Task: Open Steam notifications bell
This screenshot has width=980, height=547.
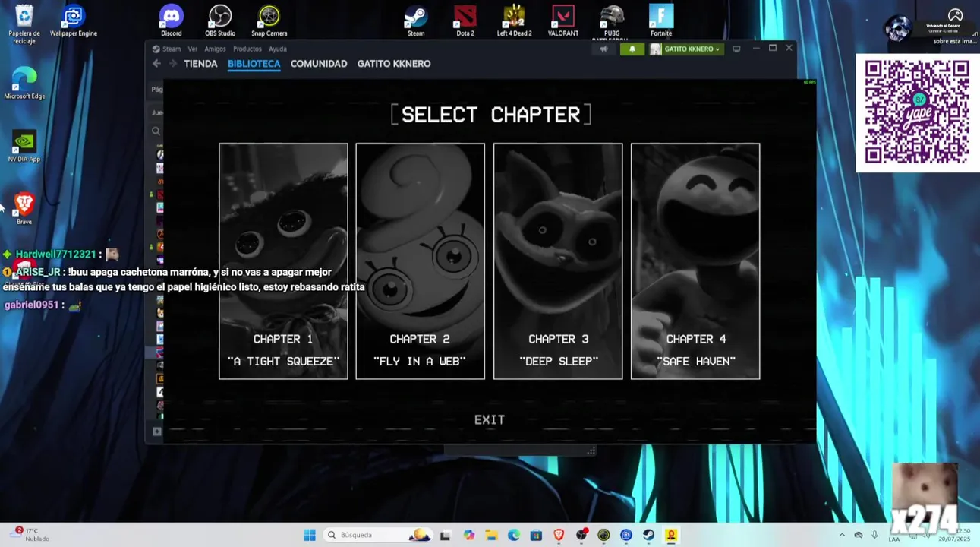Action: [x=632, y=49]
